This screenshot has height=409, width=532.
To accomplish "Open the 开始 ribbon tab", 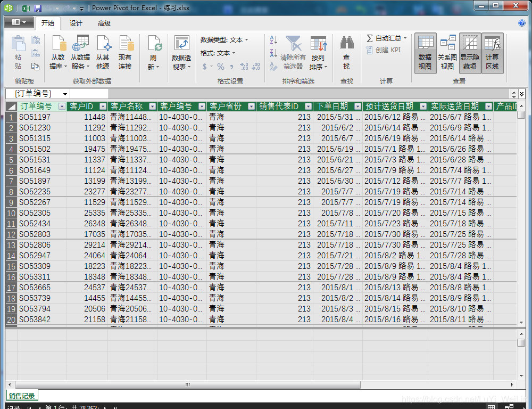I will tap(48, 23).
